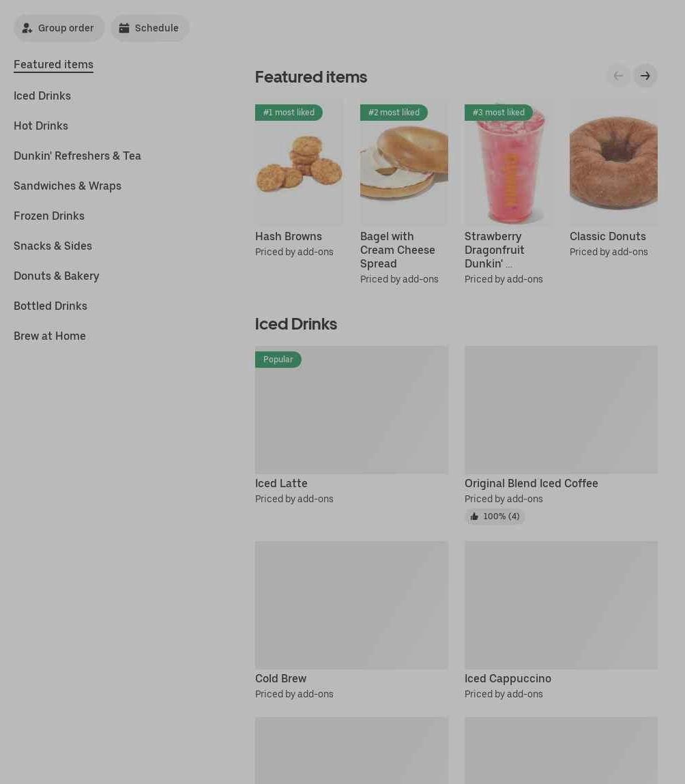The height and width of the screenshot is (784, 685).
Task: Select Brew at Home category
Action: coord(50,336)
